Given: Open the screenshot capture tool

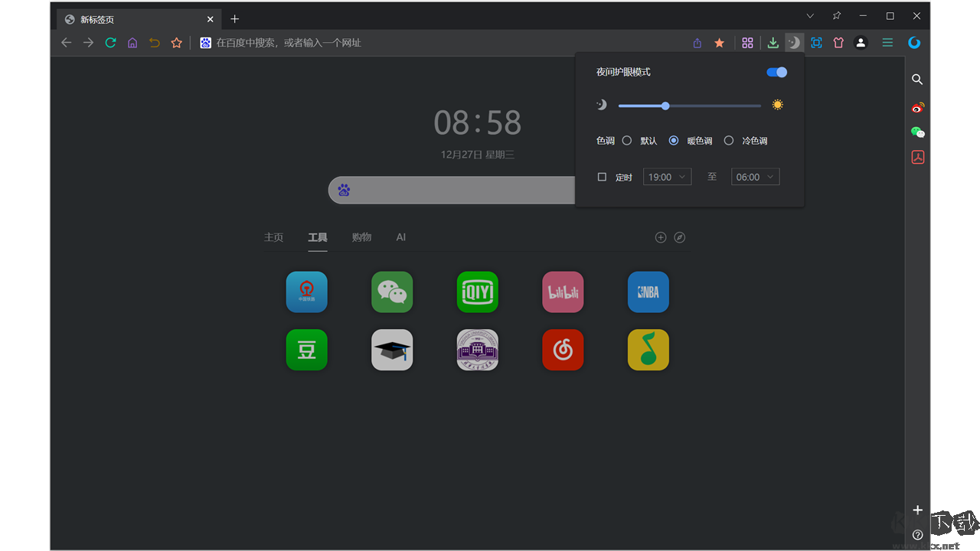Looking at the screenshot, I should click(x=816, y=43).
